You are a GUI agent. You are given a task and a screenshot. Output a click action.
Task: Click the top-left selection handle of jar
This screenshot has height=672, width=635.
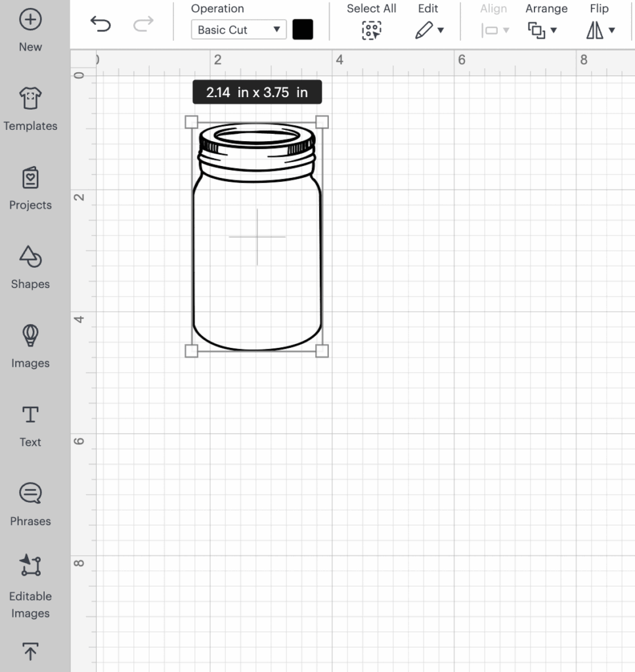(192, 122)
